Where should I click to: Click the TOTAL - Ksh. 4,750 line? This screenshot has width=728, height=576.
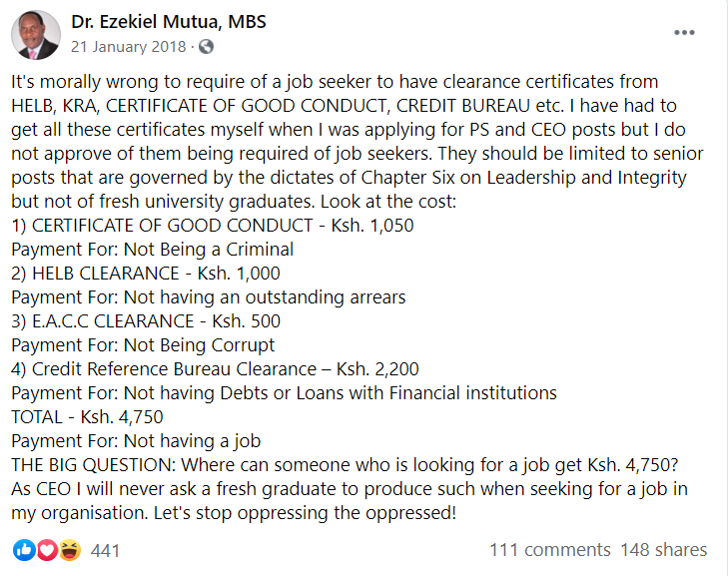pyautogui.click(x=87, y=417)
